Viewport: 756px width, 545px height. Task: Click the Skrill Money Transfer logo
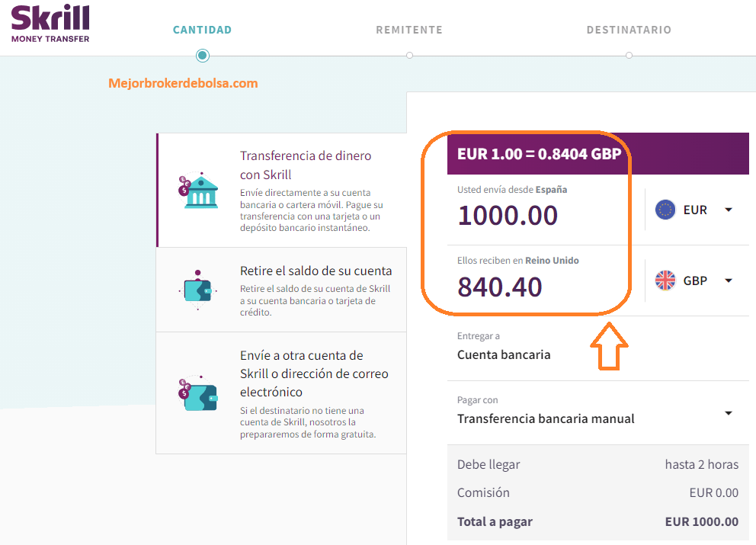[x=50, y=24]
